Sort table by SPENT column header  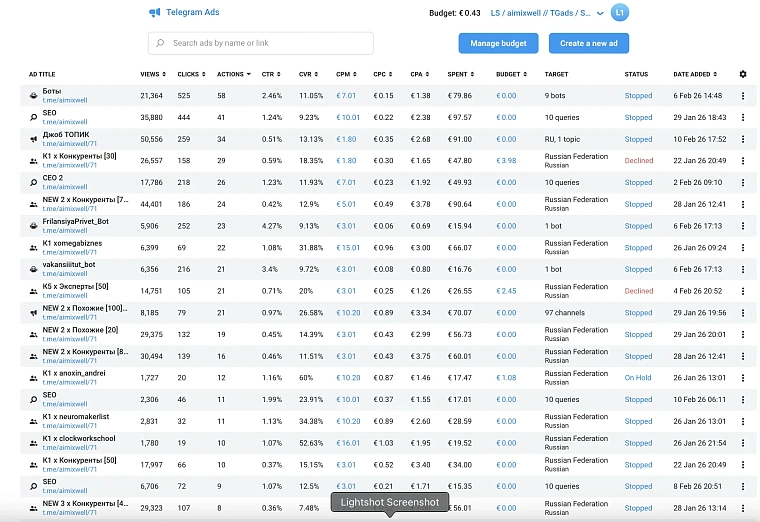[460, 74]
